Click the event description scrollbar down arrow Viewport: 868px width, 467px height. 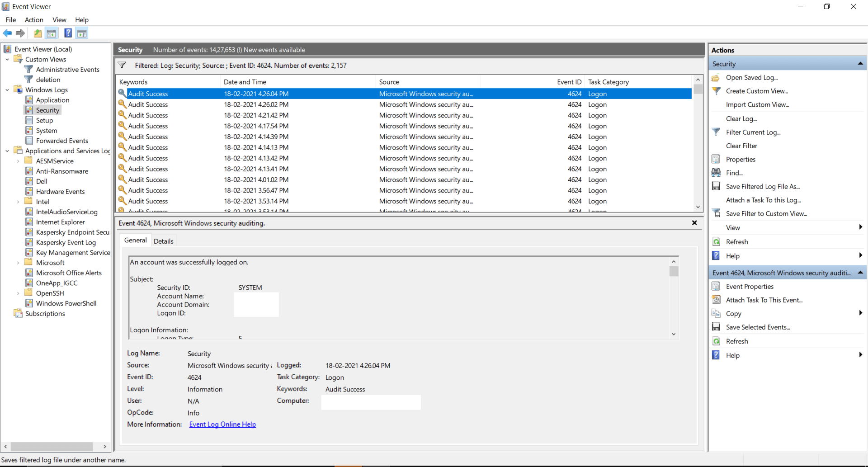pyautogui.click(x=674, y=334)
